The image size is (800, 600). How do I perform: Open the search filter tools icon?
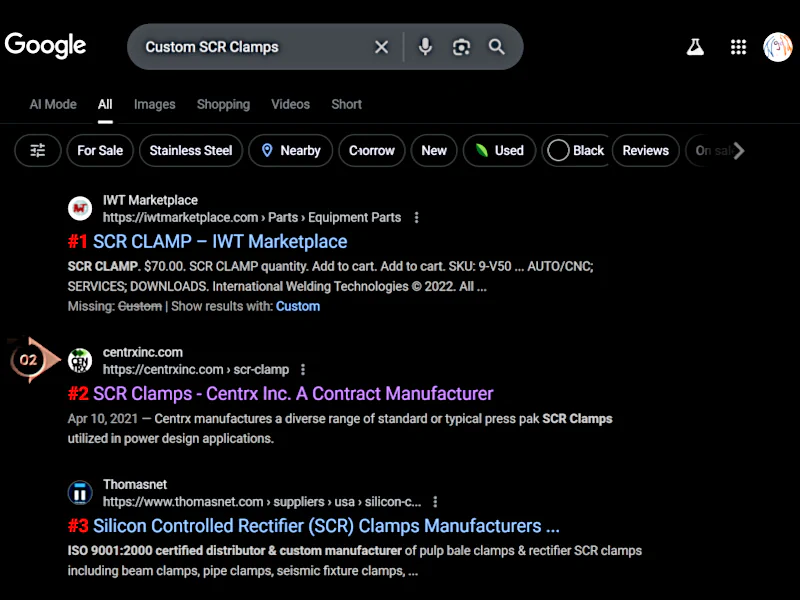click(x=38, y=151)
